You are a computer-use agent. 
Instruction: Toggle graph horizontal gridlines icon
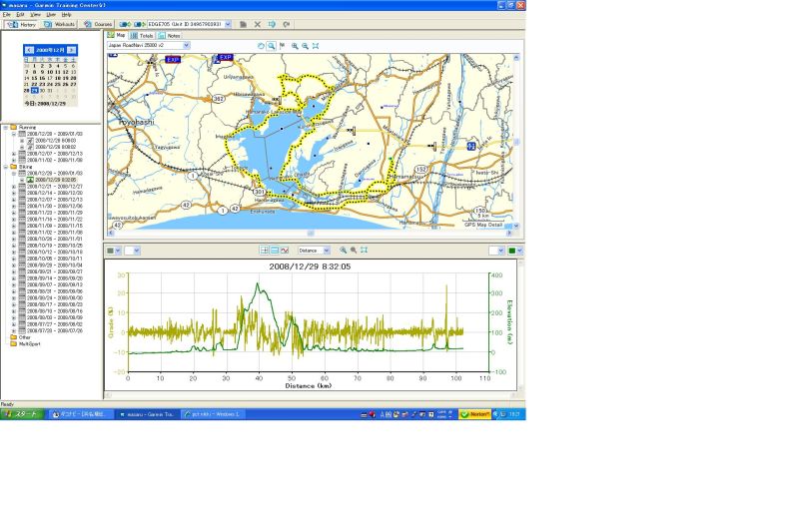click(274, 250)
